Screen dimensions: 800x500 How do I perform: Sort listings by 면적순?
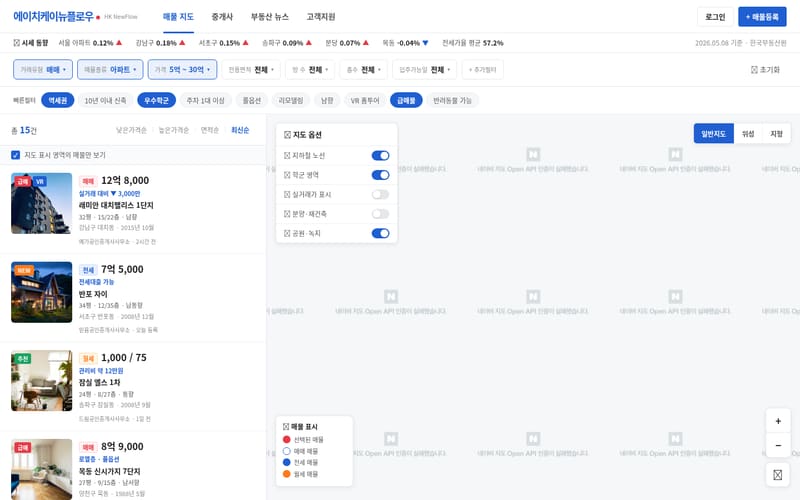[x=210, y=130]
